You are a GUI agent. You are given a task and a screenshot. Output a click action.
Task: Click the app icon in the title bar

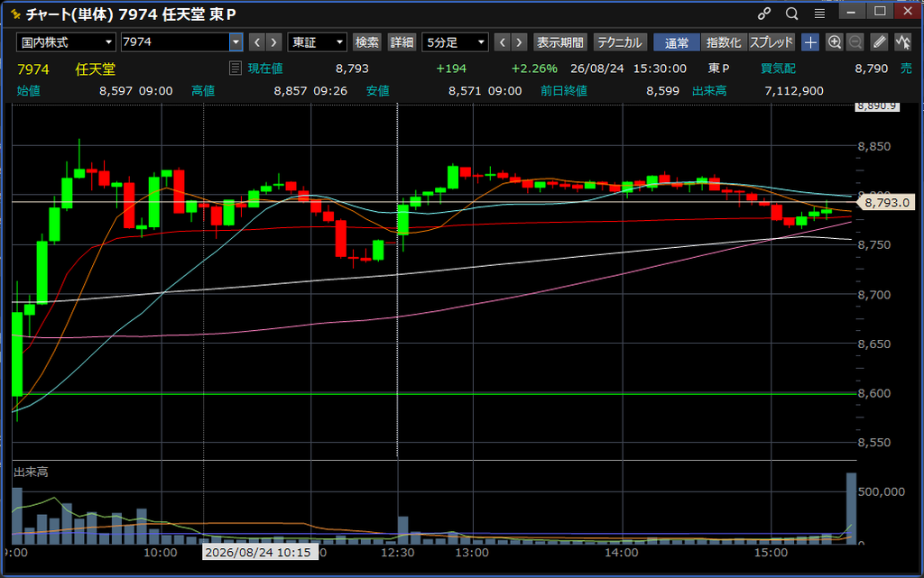click(x=15, y=14)
